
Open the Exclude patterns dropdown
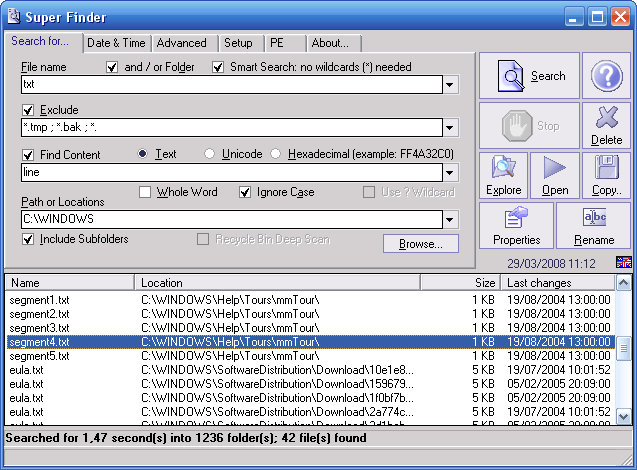pos(450,128)
